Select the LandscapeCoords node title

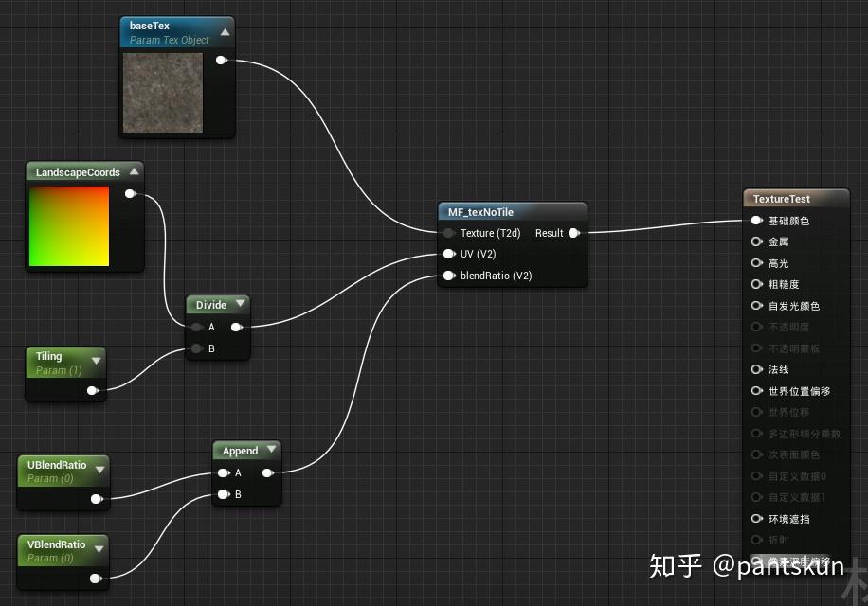coord(78,172)
